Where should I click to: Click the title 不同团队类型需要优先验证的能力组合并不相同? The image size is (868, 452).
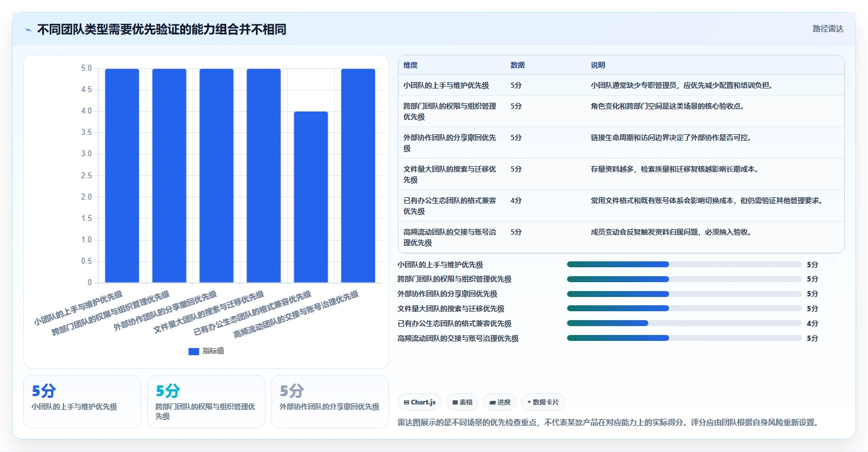[x=161, y=29]
